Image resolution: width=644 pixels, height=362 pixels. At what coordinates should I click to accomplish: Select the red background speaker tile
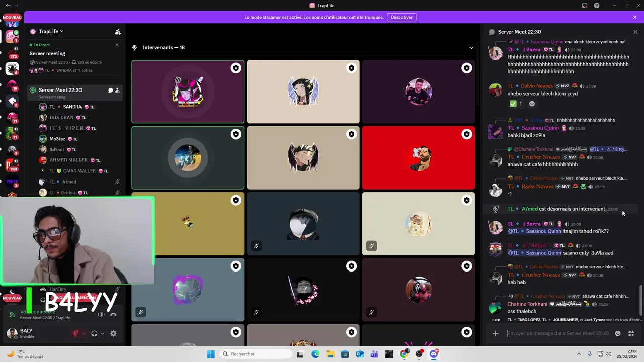pos(419,158)
